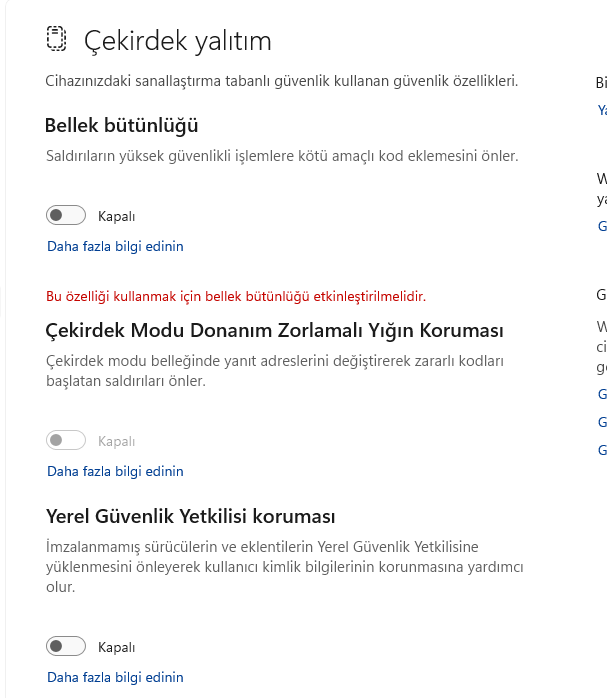
Task: Turn on the Bellek bütünlüğü switch
Action: [x=66, y=215]
